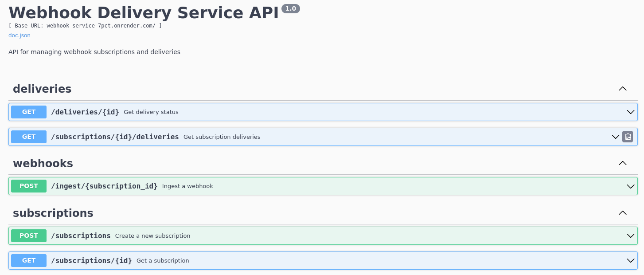Click the GET badge on /subscriptions/{id}
The width and height of the screenshot is (644, 275).
[x=28, y=260]
